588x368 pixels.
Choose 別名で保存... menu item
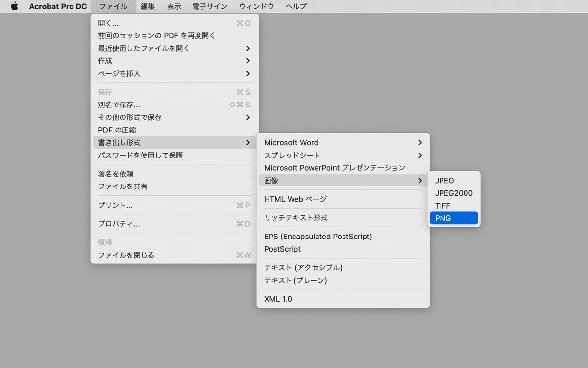coord(174,105)
